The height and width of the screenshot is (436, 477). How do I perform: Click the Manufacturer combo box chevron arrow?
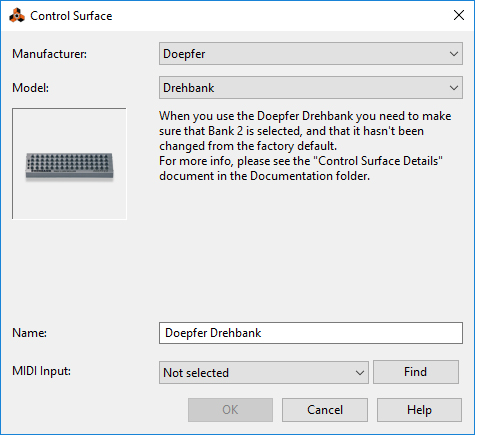pos(453,54)
